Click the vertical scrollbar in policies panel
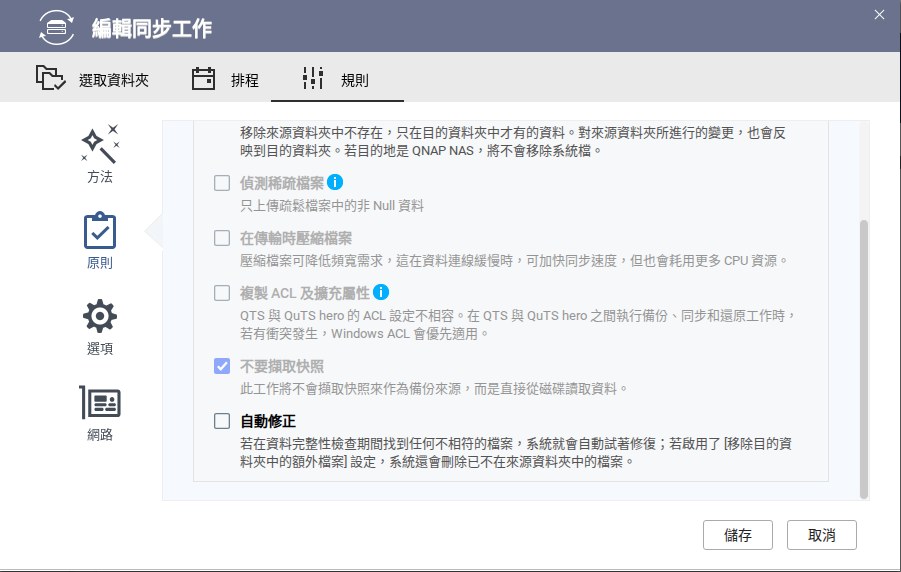This screenshot has width=901, height=572. pos(864,359)
